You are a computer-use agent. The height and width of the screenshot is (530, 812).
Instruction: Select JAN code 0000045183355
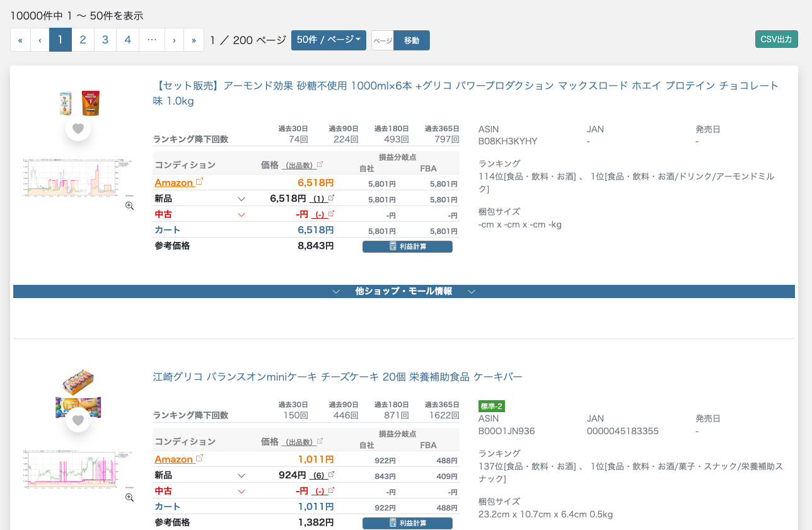[623, 431]
